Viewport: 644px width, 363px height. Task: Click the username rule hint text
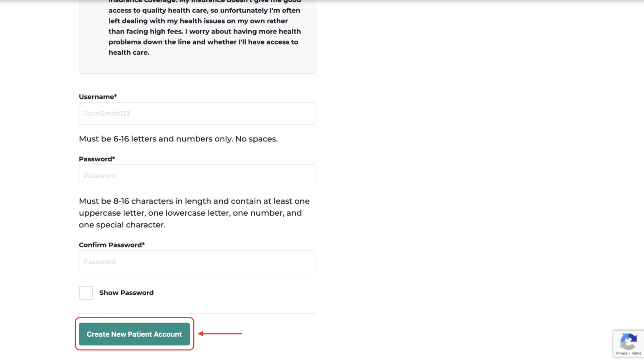tap(178, 139)
